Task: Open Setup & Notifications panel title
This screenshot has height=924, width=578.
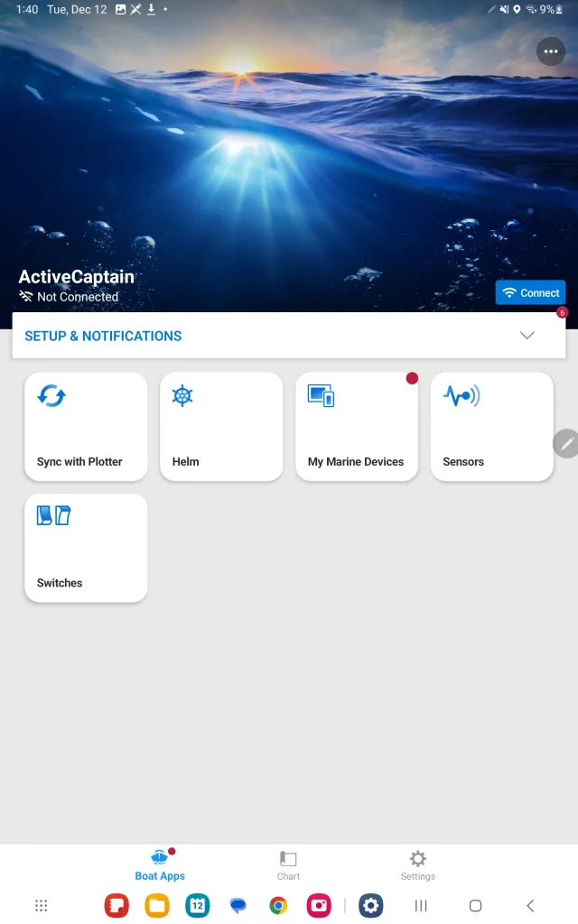Action: click(103, 336)
